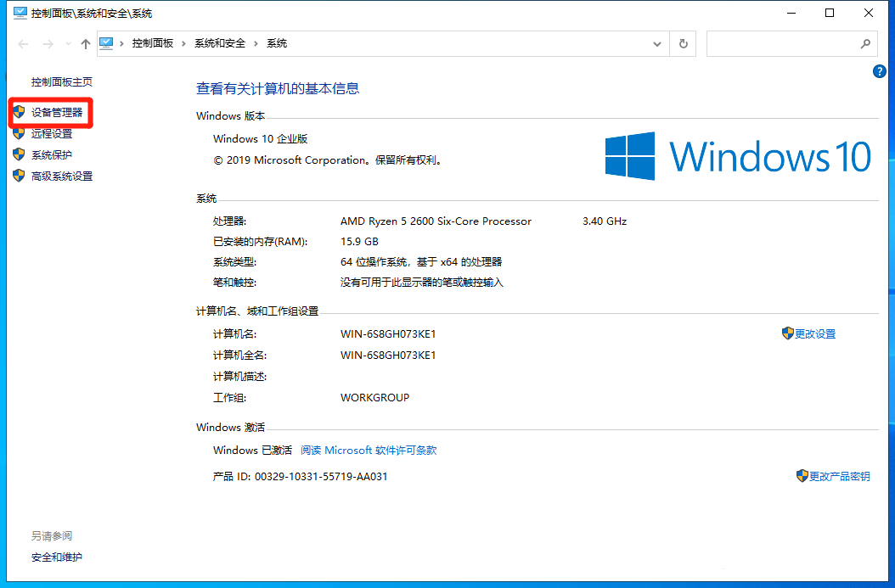Open the recent locations dropdown arrow
Viewport: 895px width, 588px height.
coord(68,44)
